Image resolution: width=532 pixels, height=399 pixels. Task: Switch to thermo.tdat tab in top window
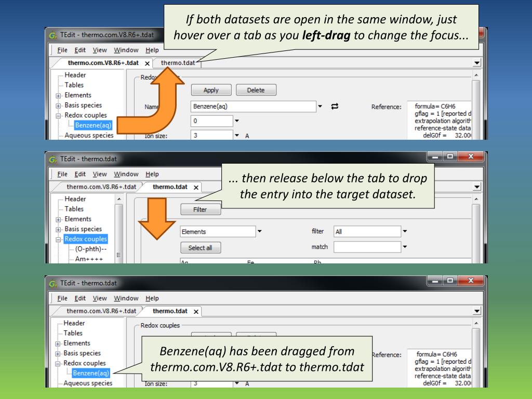point(178,63)
